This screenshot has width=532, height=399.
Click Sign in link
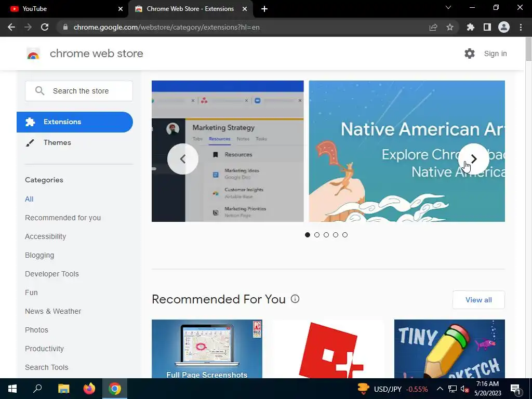(495, 54)
